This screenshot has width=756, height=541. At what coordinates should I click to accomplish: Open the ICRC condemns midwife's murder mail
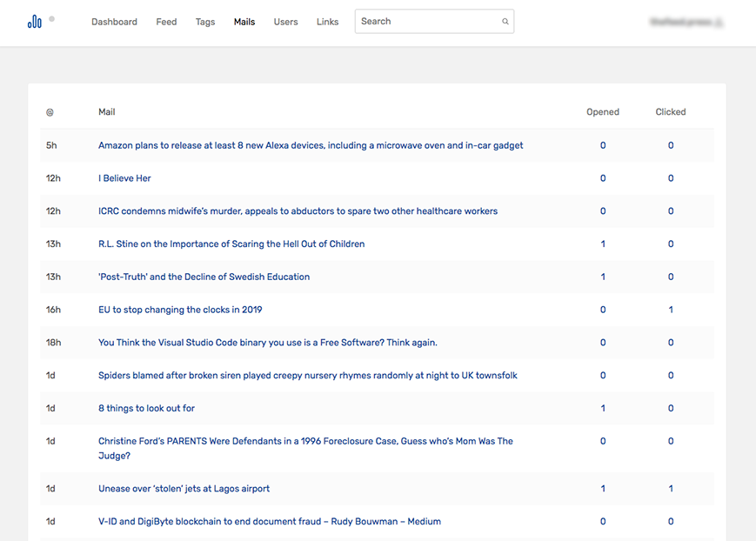[298, 211]
